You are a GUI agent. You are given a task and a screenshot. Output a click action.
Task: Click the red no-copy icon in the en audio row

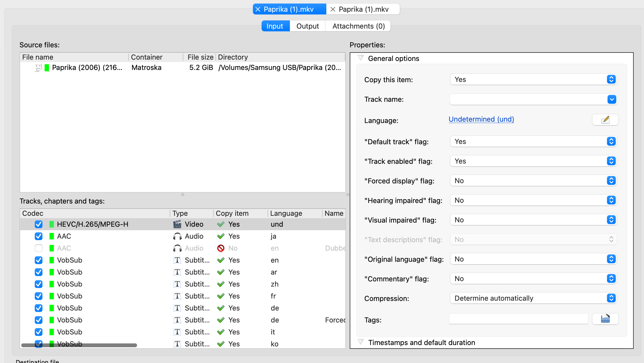[x=221, y=248]
